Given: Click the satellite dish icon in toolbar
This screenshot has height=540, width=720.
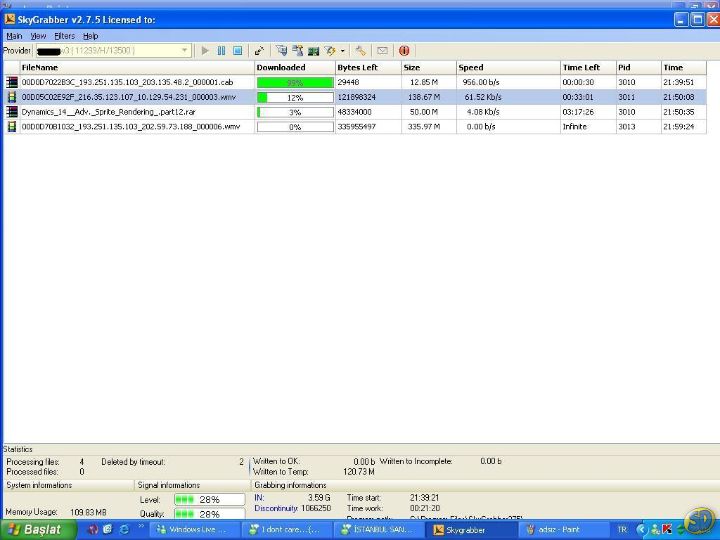Looking at the screenshot, I should [x=259, y=51].
